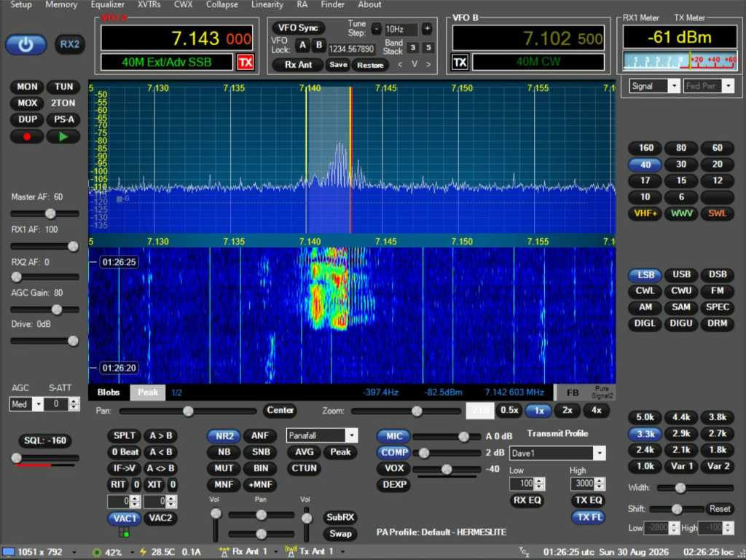This screenshot has width=746, height=560.
Task: Open the Panafall display mode dropdown
Action: [321, 435]
